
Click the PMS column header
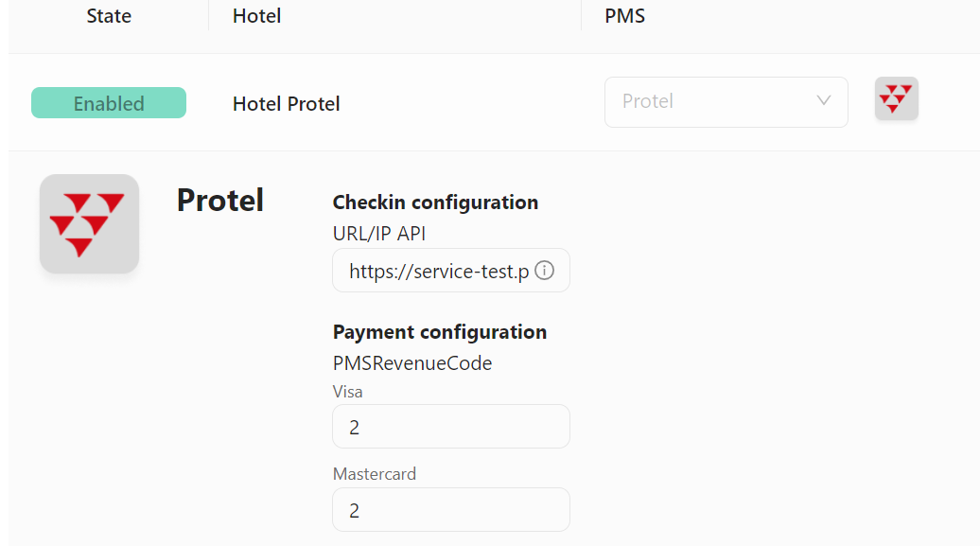[625, 16]
